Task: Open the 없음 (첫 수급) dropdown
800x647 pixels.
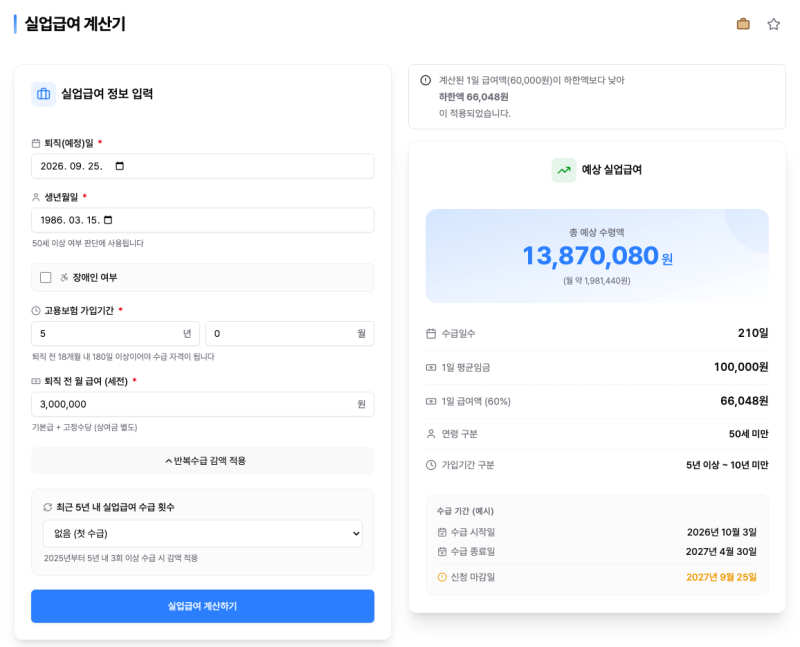Action: [203, 534]
